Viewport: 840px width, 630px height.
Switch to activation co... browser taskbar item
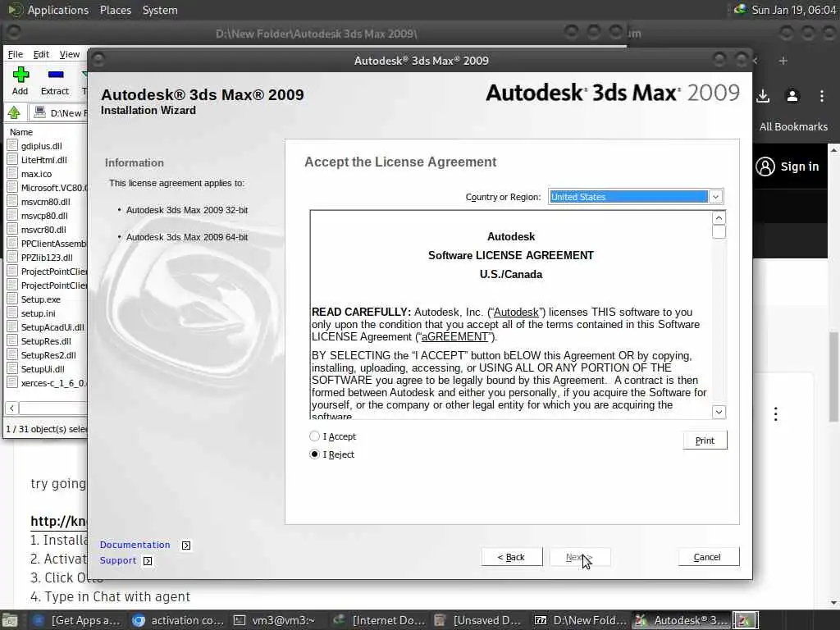coord(178,620)
